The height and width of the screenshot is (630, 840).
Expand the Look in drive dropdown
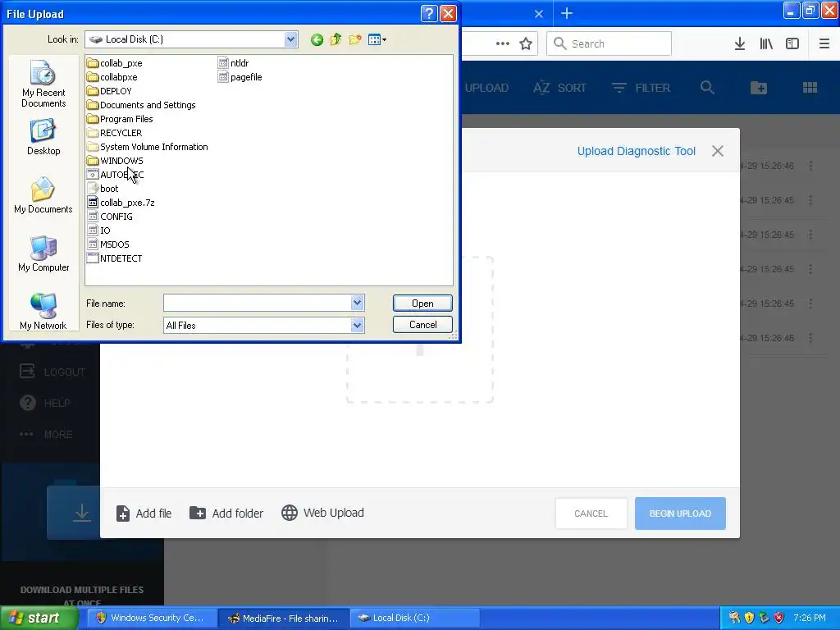click(x=291, y=39)
